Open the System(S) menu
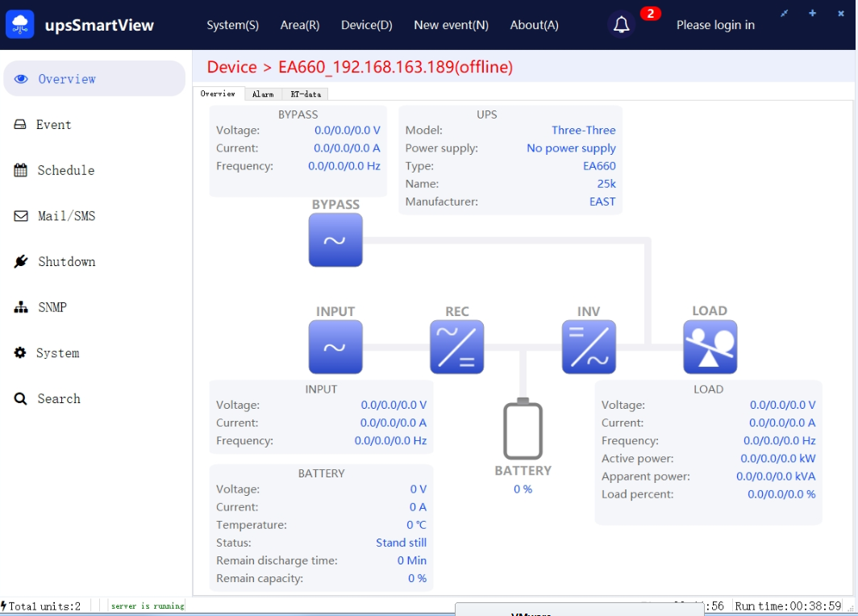Viewport: 858px width, 616px height. tap(232, 25)
